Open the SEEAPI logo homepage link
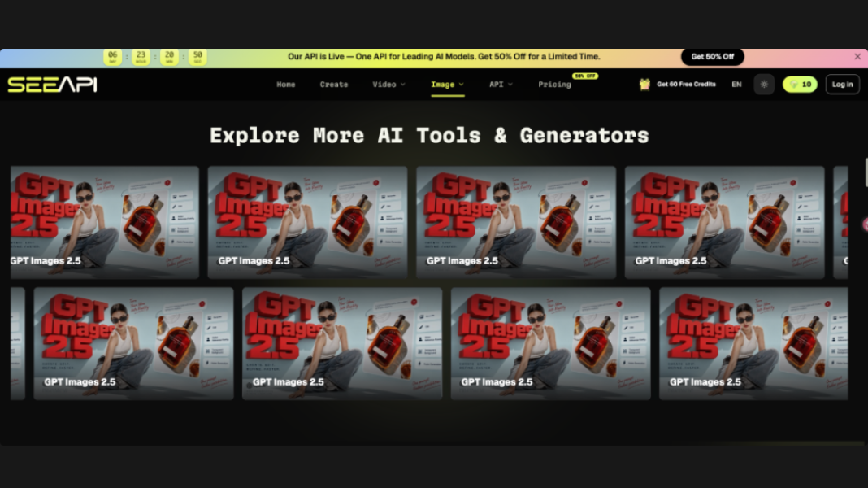Screen dimensions: 868x488 [x=52, y=85]
